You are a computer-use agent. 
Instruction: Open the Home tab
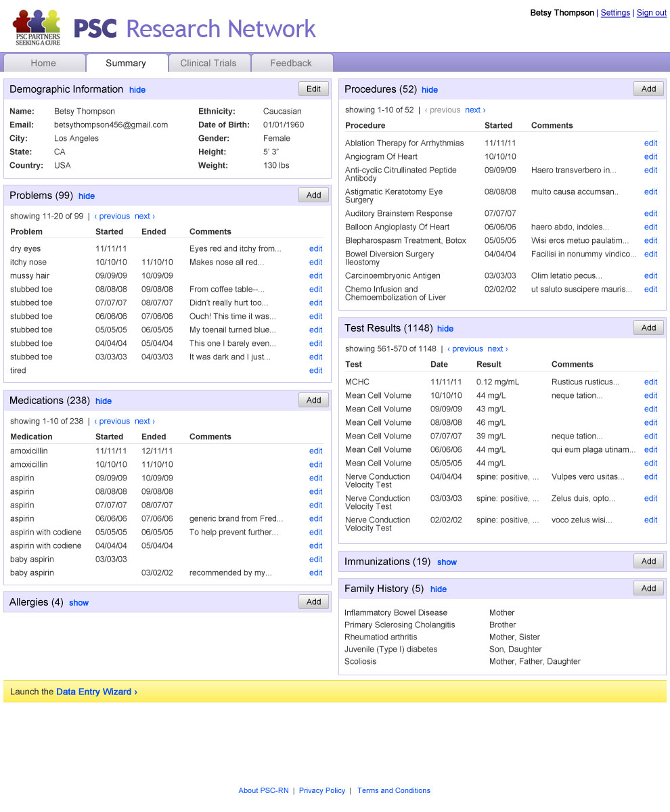43,63
